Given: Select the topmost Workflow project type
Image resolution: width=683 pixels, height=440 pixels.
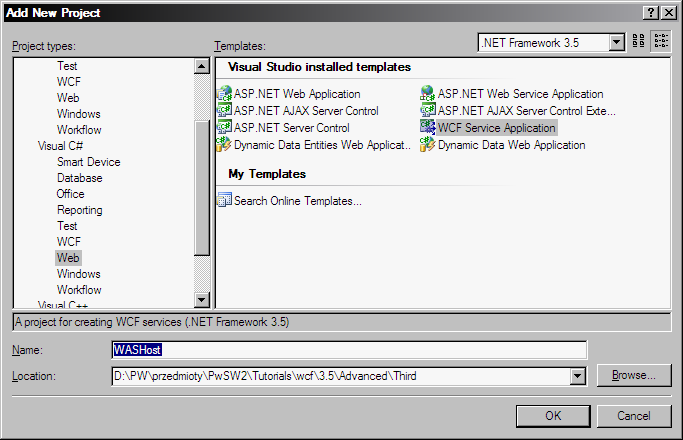Looking at the screenshot, I should 79,130.
